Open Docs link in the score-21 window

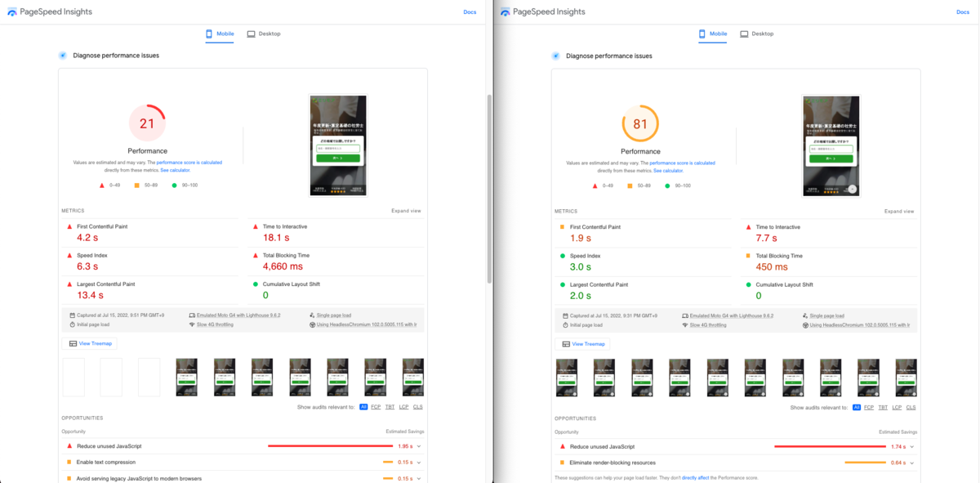[x=470, y=12]
